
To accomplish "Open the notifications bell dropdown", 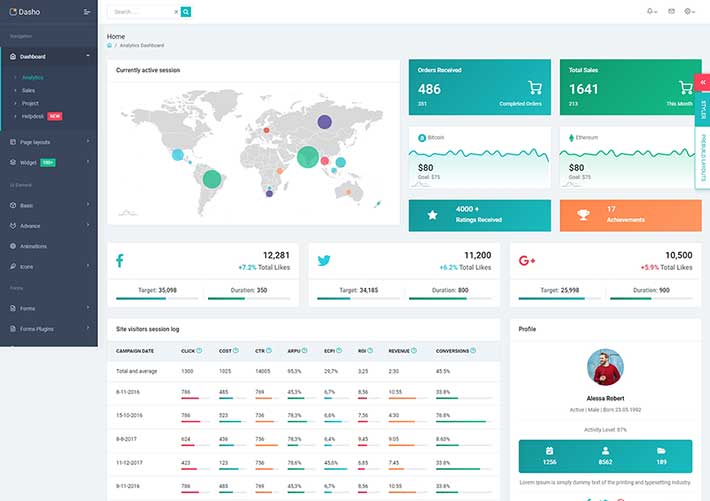I will 651,11.
